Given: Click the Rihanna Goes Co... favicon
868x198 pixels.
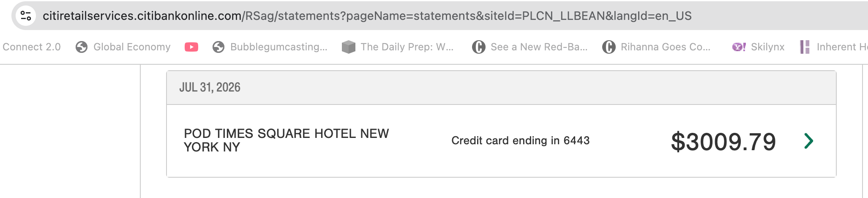Looking at the screenshot, I should coord(609,47).
